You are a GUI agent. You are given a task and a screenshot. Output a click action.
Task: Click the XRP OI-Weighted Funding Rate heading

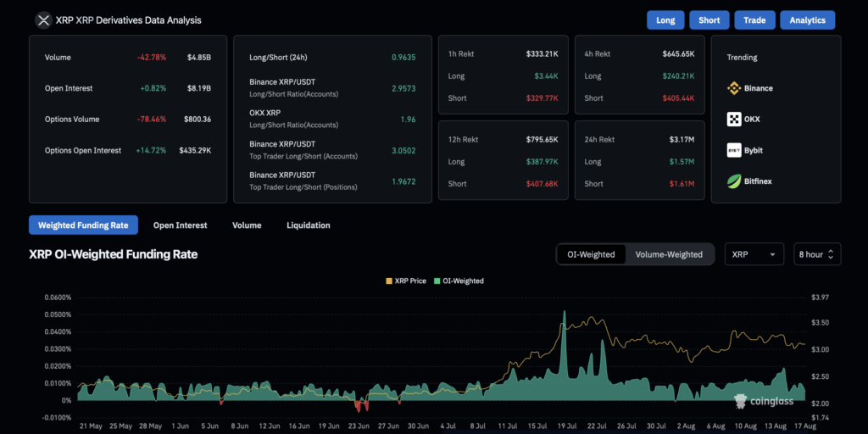point(113,254)
